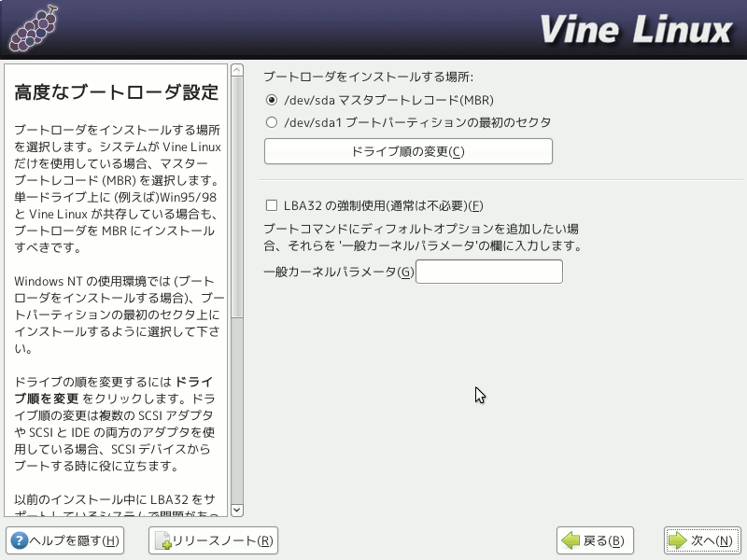Proceed with the 次へ(N) button

click(x=702, y=540)
